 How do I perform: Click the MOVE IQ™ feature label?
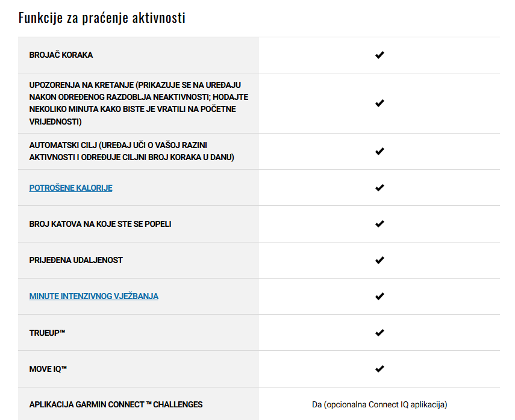pos(48,369)
